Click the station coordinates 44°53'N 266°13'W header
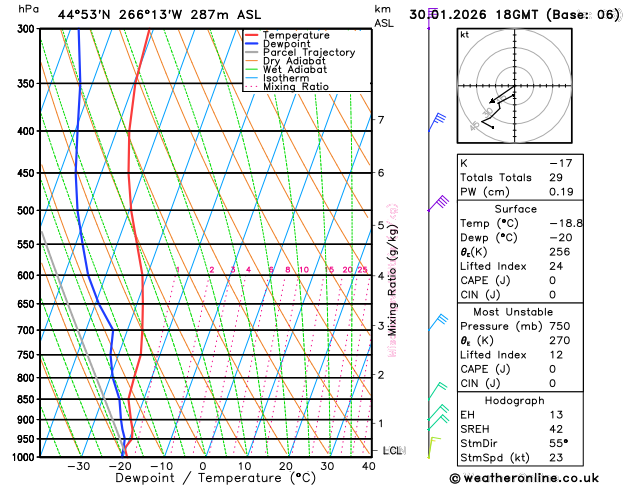Screen dimensions: 629x486 click(159, 15)
